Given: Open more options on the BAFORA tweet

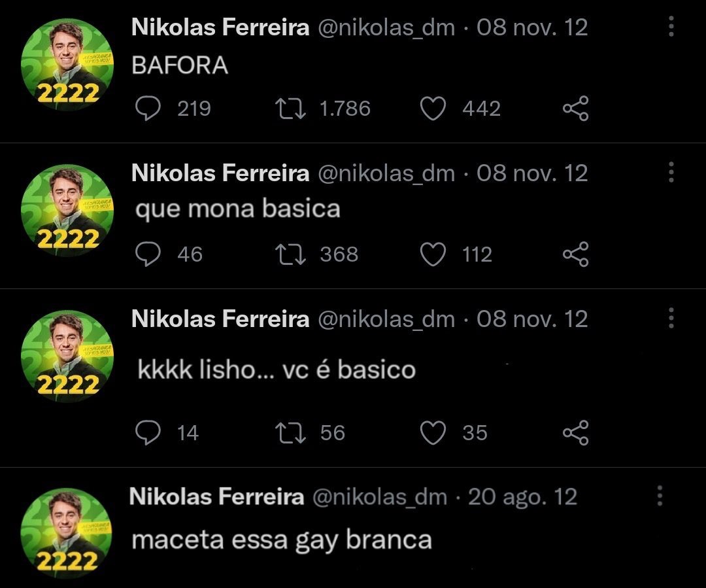Looking at the screenshot, I should [x=671, y=27].
